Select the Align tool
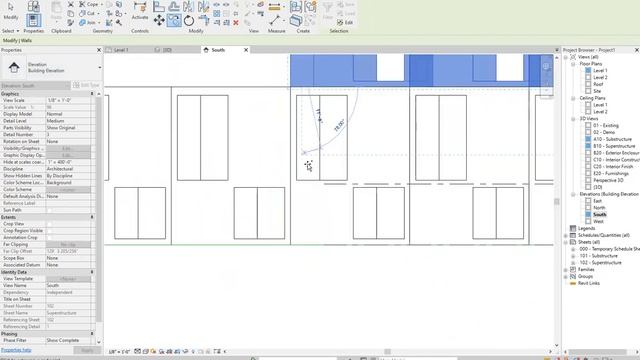 pos(159,6)
